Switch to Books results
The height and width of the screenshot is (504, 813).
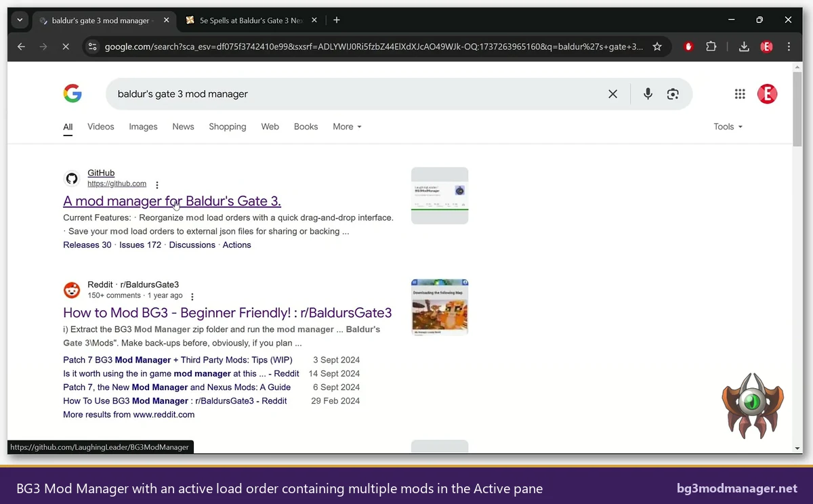click(x=306, y=127)
